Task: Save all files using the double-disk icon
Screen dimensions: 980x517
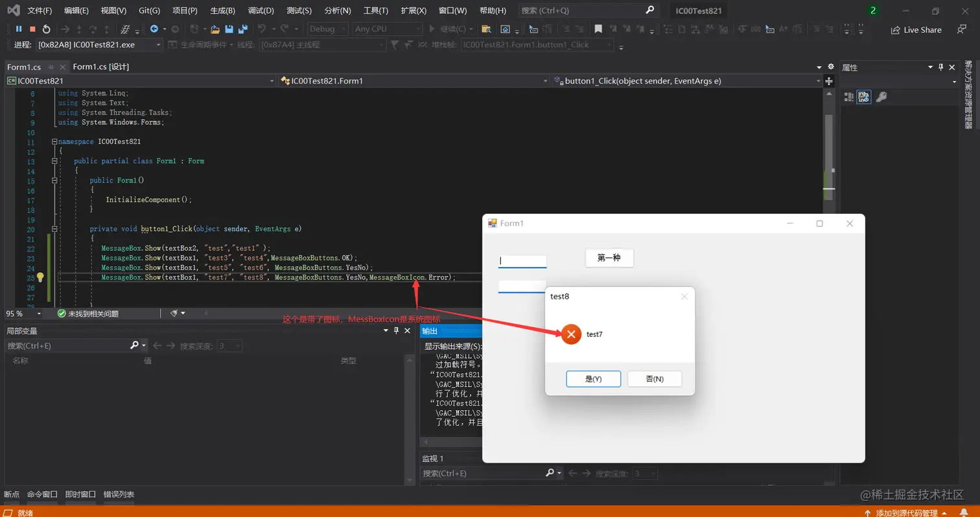Action: [243, 29]
